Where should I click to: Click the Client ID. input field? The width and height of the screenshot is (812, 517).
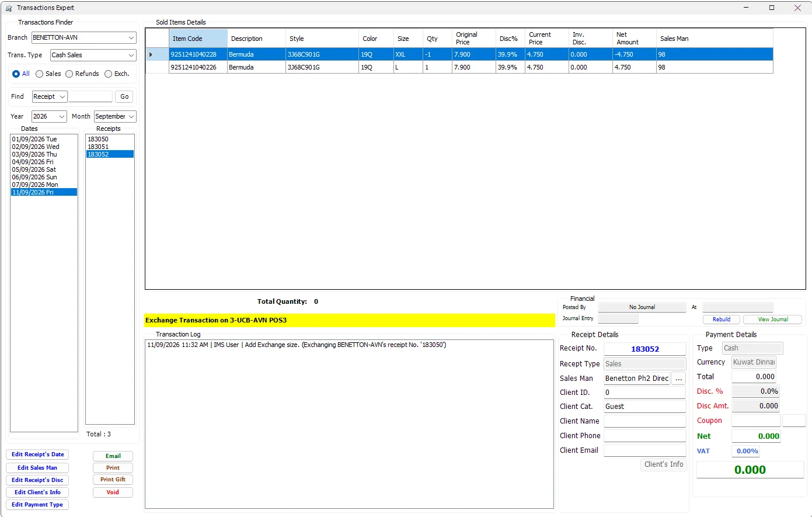click(x=644, y=393)
